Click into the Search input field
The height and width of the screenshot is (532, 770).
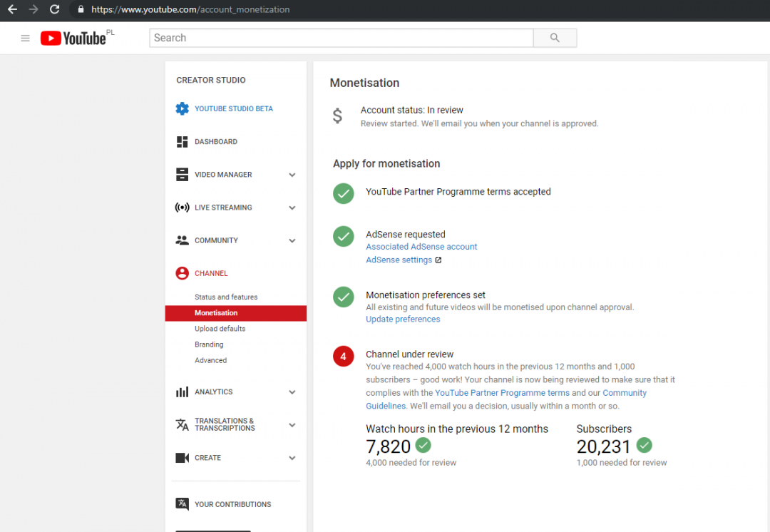pos(341,39)
